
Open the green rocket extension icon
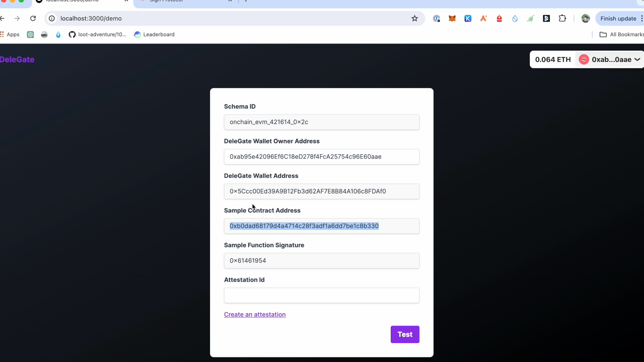(x=530, y=18)
